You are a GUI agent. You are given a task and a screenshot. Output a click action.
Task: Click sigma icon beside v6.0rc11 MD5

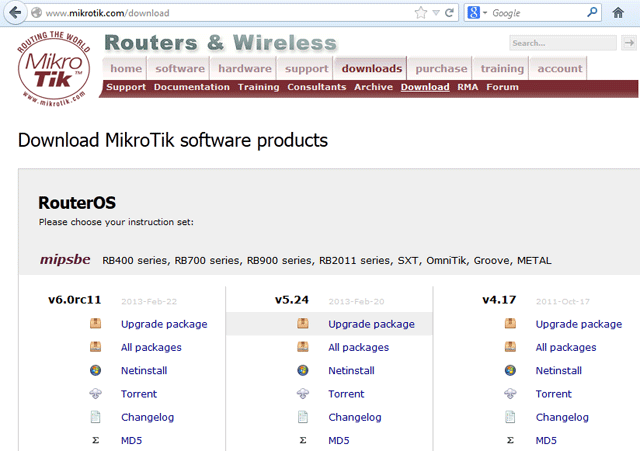pyautogui.click(x=96, y=440)
